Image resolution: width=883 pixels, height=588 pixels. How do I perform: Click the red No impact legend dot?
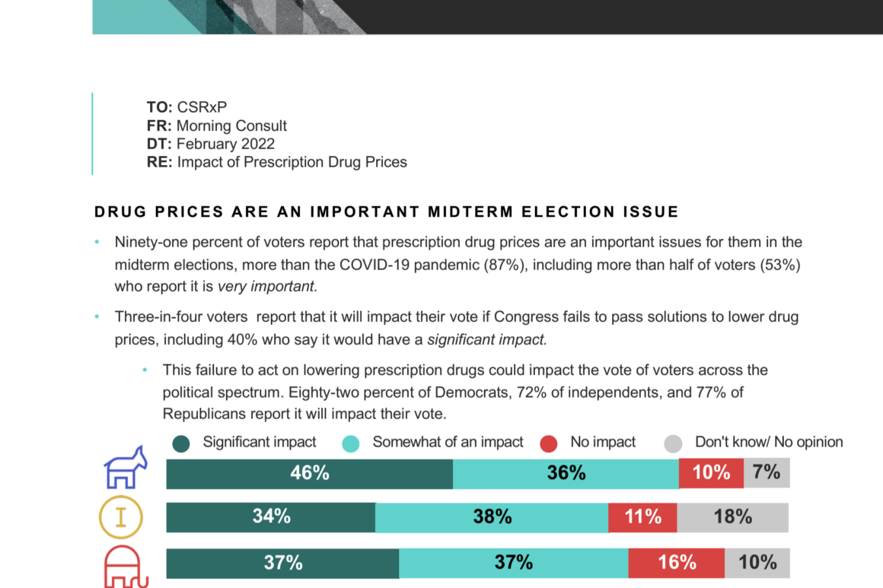[549, 443]
